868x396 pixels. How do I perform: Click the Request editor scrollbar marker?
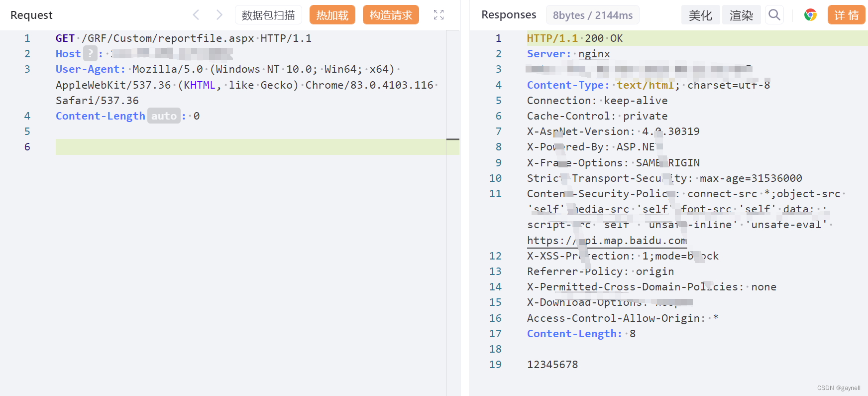point(453,139)
